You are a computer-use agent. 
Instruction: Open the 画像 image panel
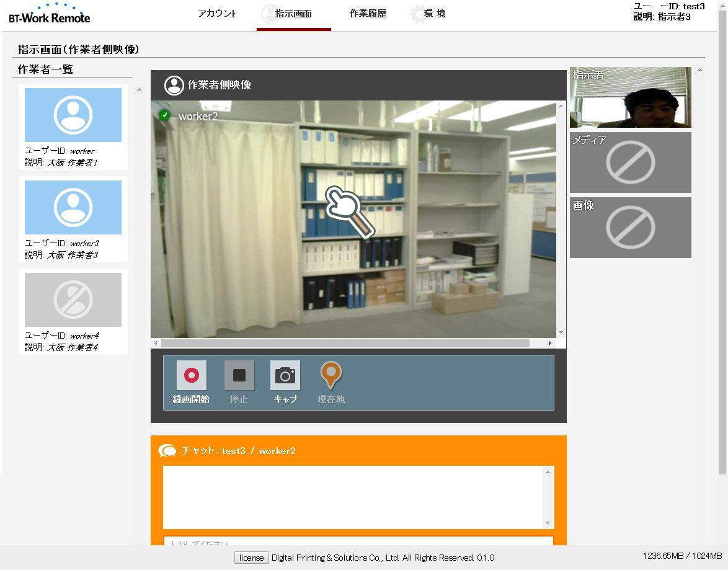(x=630, y=228)
